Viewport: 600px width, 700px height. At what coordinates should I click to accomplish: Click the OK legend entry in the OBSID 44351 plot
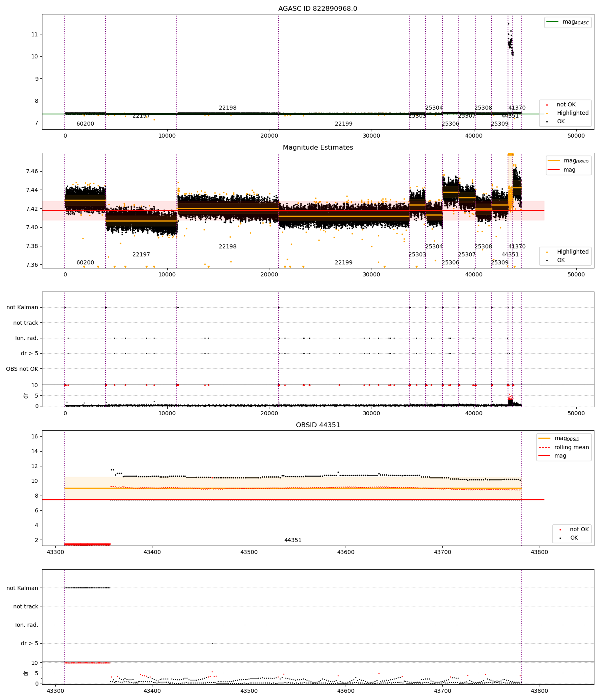click(x=570, y=538)
